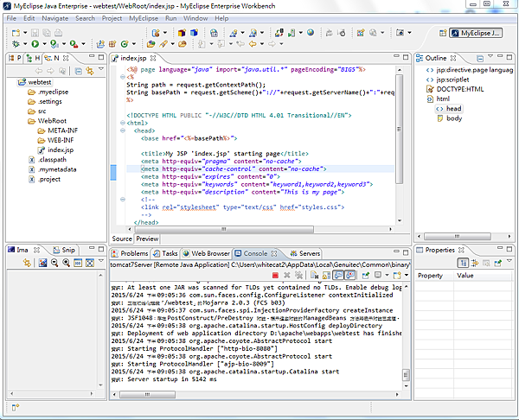The width and height of the screenshot is (519, 420).
Task: Click the Open Type icon in toolbar
Action: pyautogui.click(x=151, y=44)
